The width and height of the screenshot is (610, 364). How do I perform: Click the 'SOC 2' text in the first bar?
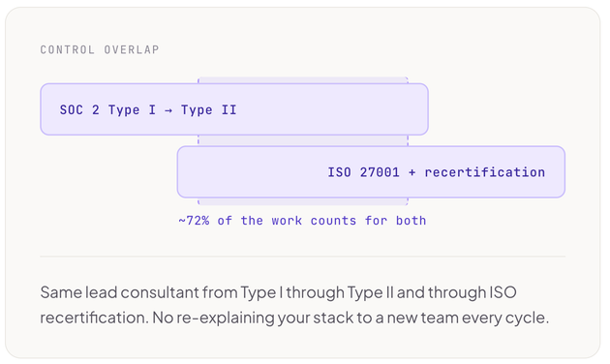click(x=79, y=109)
